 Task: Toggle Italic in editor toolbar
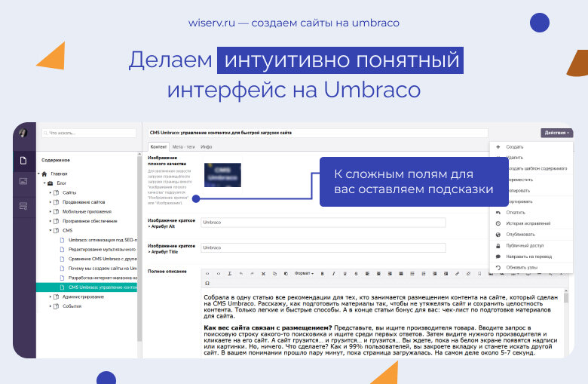point(333,274)
